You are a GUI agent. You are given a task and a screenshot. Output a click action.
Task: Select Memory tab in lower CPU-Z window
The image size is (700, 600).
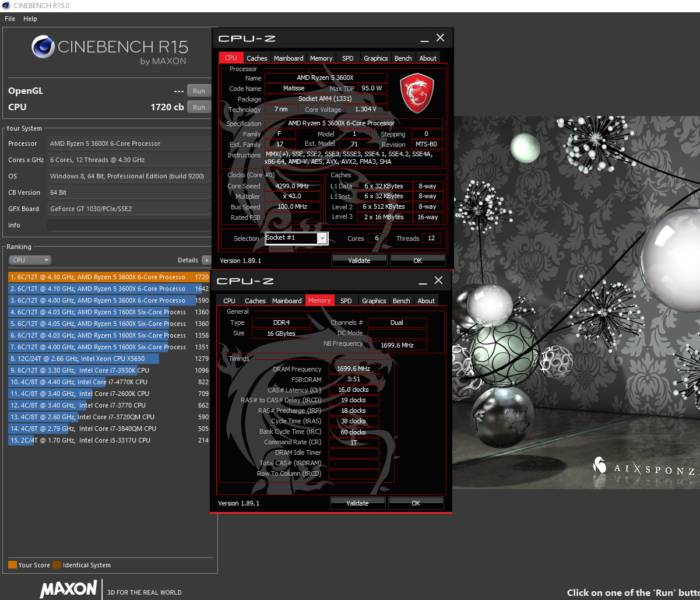tap(319, 300)
